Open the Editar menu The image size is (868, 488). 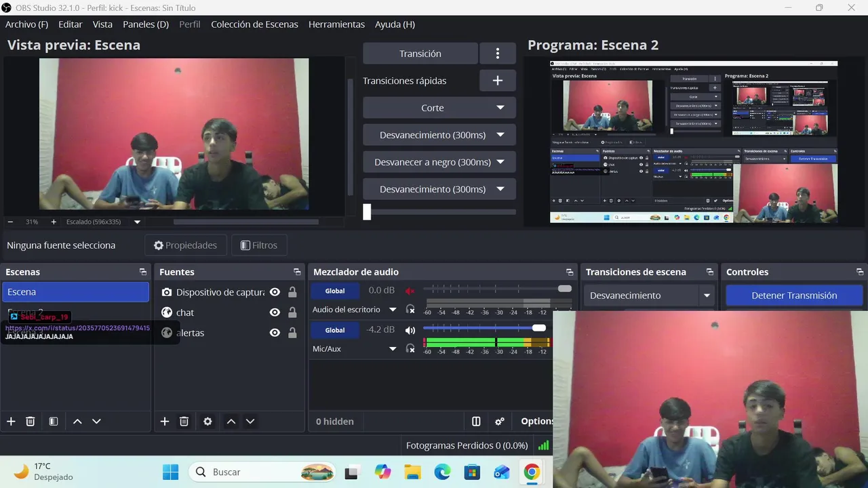71,24
